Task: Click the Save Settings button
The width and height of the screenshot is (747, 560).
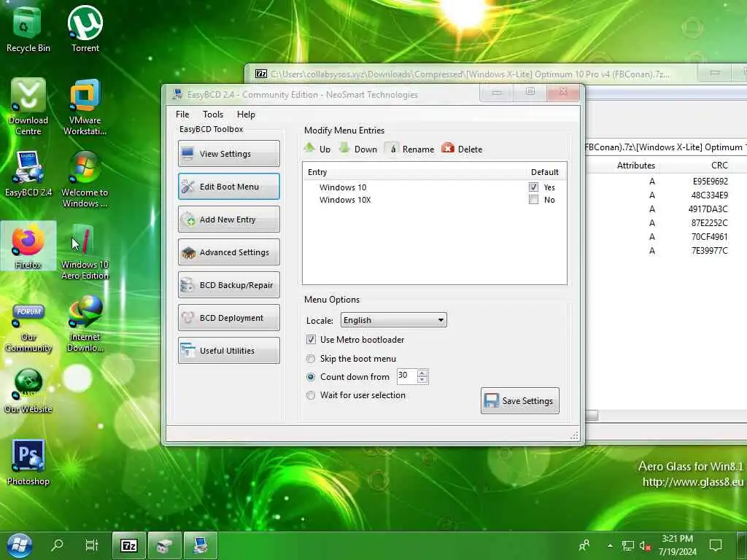Action: pyautogui.click(x=519, y=400)
